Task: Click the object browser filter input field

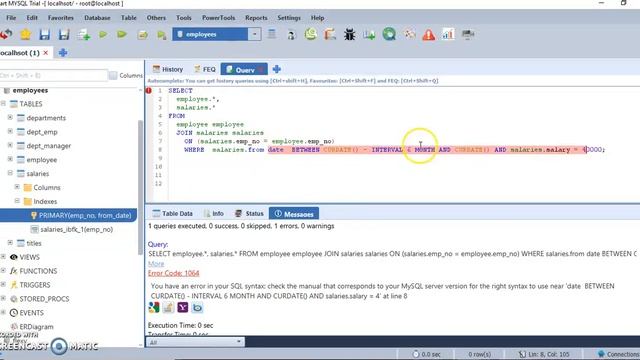Action: pyautogui.click(x=53, y=76)
